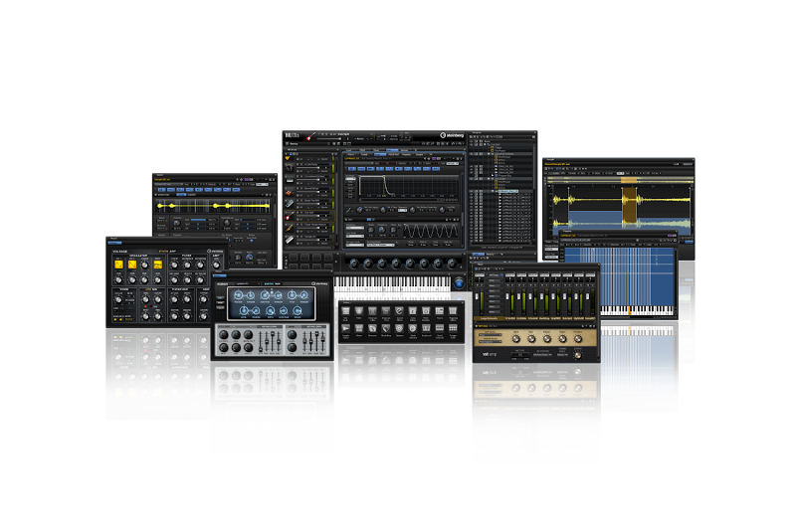Click the first yellow node on the granular curve
Viewport: 796px width, 532px height.
(160, 206)
